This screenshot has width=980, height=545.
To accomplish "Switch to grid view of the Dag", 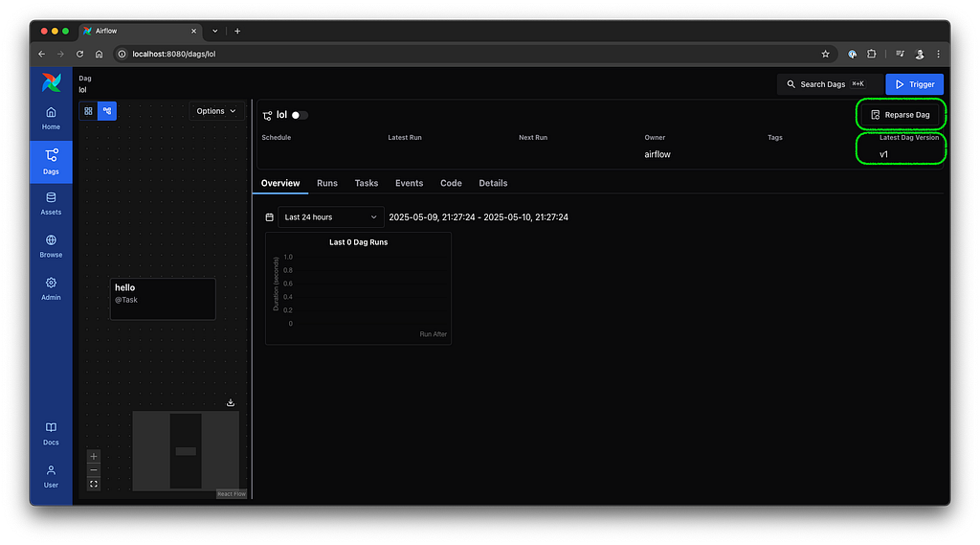I will [x=88, y=111].
